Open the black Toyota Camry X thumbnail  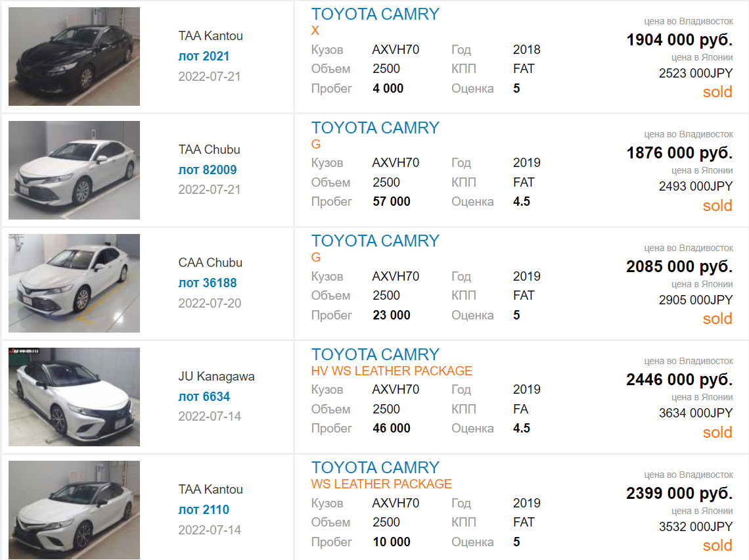tap(74, 57)
